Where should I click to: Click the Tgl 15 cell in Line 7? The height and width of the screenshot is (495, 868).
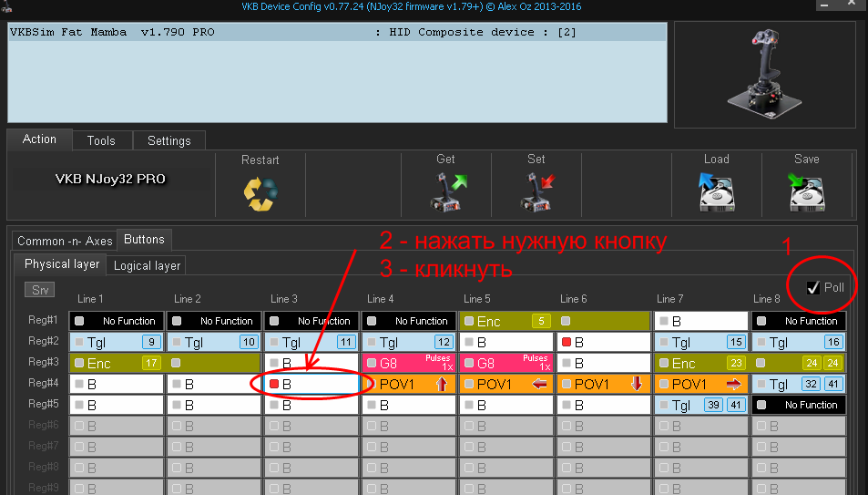(x=701, y=342)
